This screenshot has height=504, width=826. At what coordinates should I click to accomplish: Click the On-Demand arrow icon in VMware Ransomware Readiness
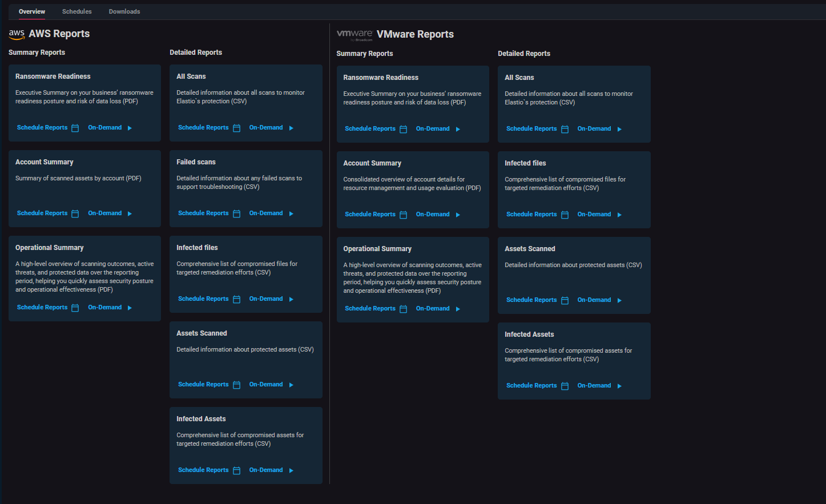click(x=457, y=128)
